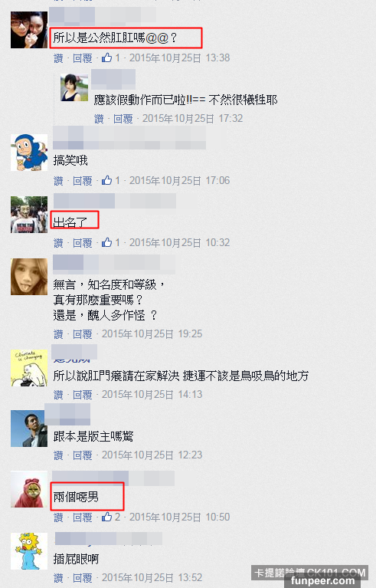This screenshot has height=588, width=376.
Task: Open Guy Fawkes mask crowd avatar
Action: point(29,215)
